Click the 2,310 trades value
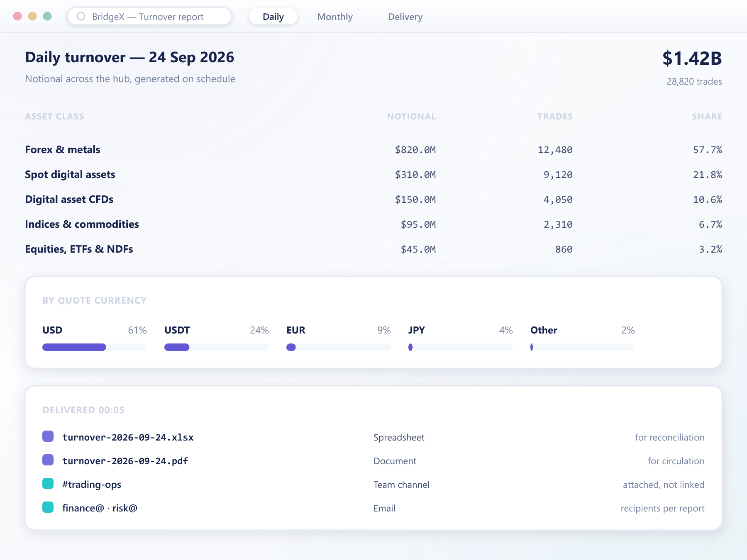The height and width of the screenshot is (560, 747). click(x=558, y=224)
